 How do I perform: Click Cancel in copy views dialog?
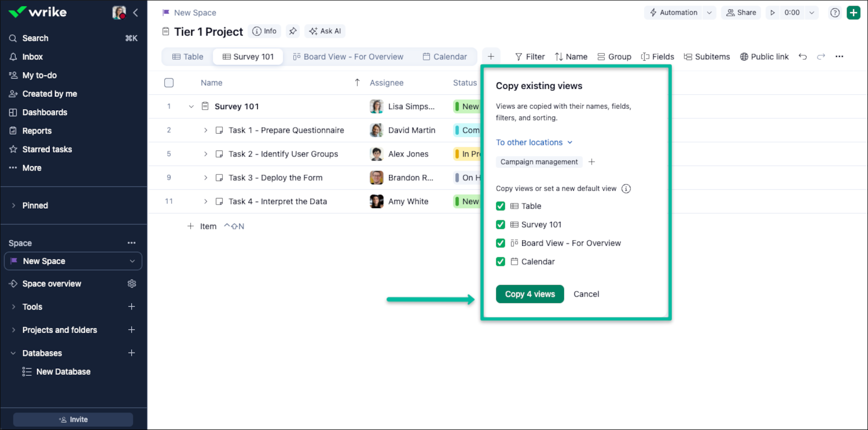tap(586, 294)
